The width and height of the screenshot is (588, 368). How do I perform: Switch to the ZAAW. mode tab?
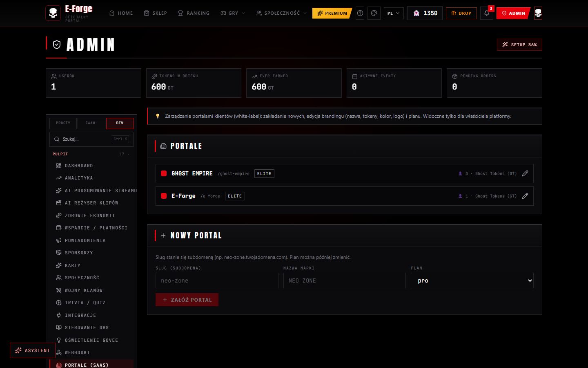click(91, 123)
